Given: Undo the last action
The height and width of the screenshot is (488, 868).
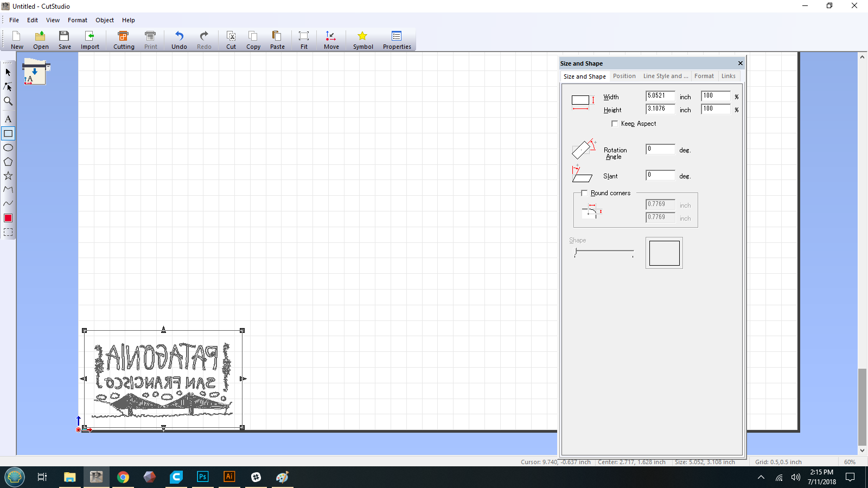Looking at the screenshot, I should coord(179,40).
